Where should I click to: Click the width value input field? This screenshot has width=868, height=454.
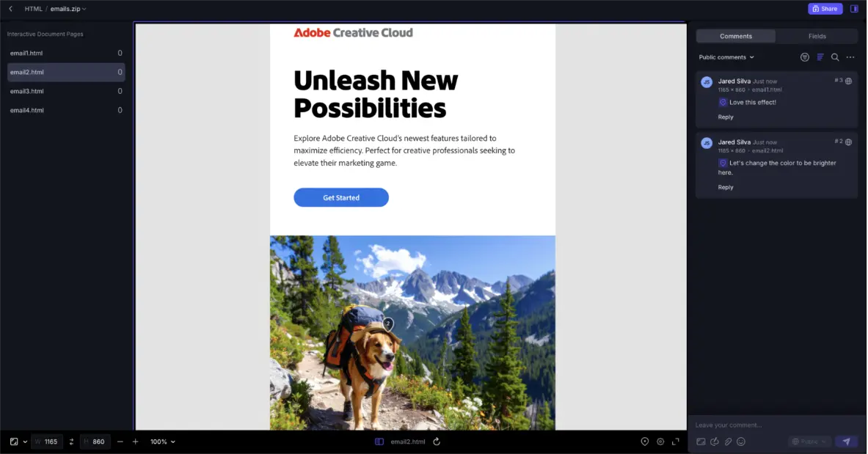pyautogui.click(x=48, y=442)
